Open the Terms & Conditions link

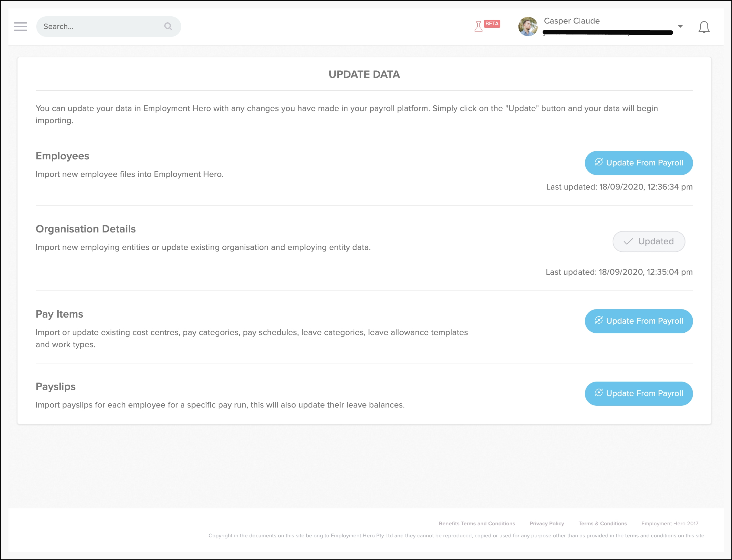pos(602,523)
